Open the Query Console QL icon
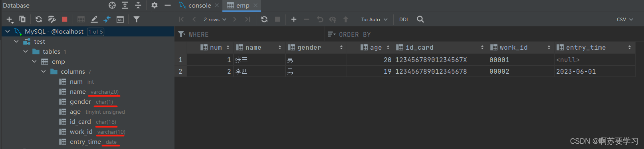This screenshot has height=149, width=644. pyautogui.click(x=120, y=19)
